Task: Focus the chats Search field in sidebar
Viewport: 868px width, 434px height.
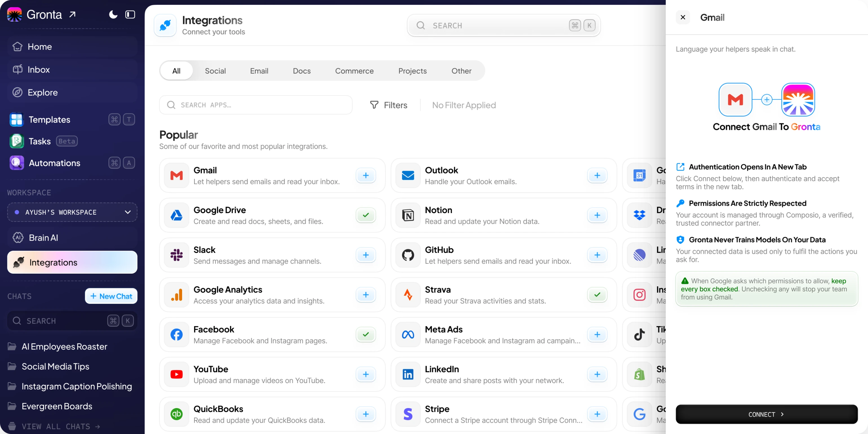Action: (72, 320)
